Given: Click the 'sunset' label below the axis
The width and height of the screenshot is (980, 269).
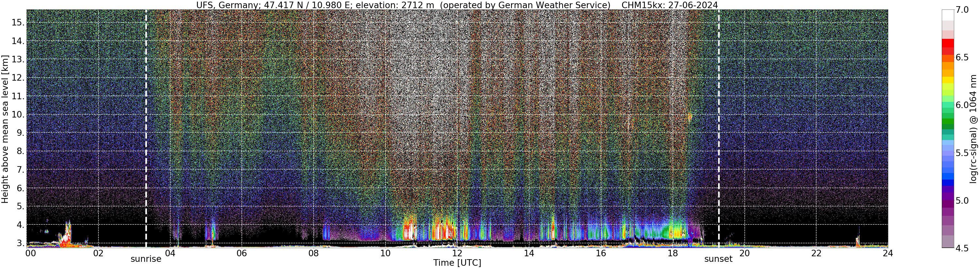Looking at the screenshot, I should pos(718,259).
